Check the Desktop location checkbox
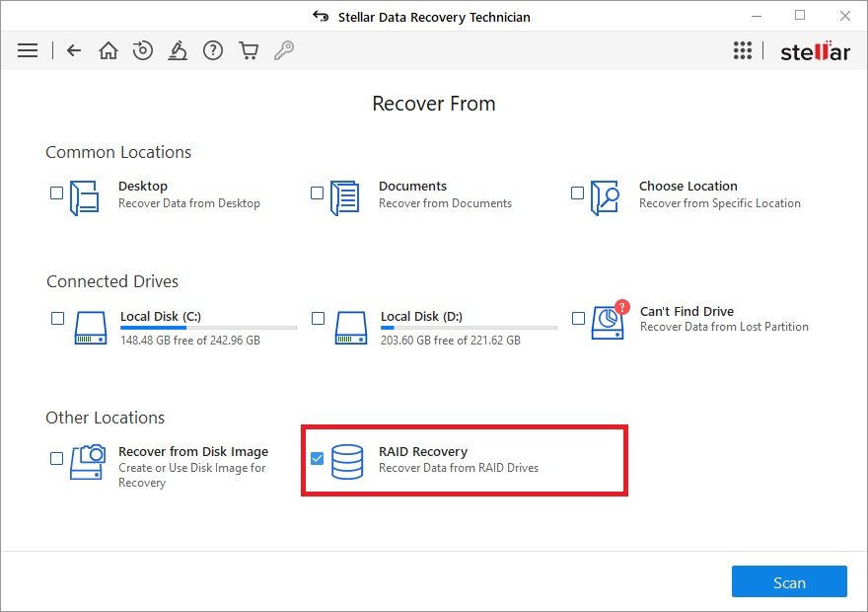Screen dimensions: 868x612 (56, 192)
